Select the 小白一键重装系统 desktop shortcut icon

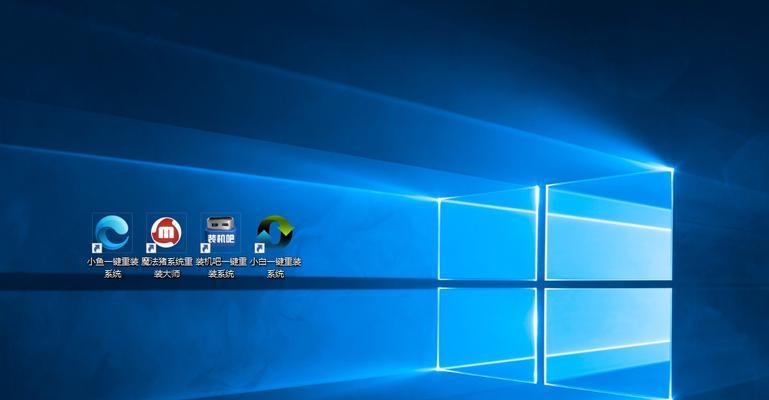coord(275,232)
